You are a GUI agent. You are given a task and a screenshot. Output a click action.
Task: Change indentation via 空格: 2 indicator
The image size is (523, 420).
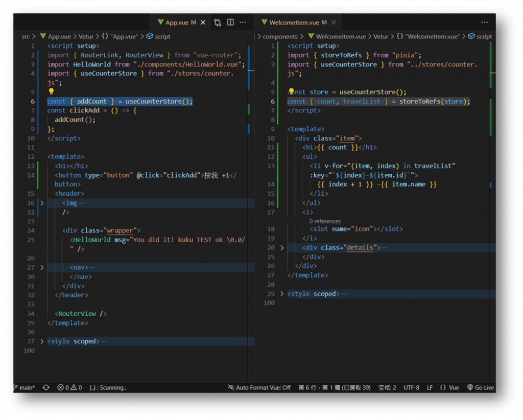click(387, 388)
